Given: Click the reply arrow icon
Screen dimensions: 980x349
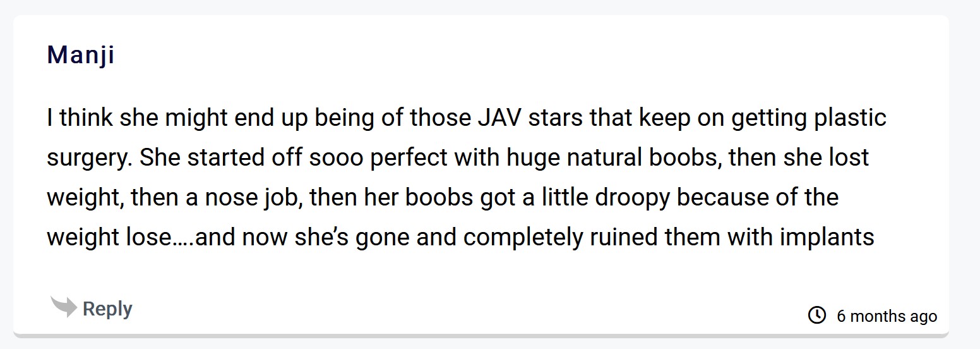Looking at the screenshot, I should (63, 306).
